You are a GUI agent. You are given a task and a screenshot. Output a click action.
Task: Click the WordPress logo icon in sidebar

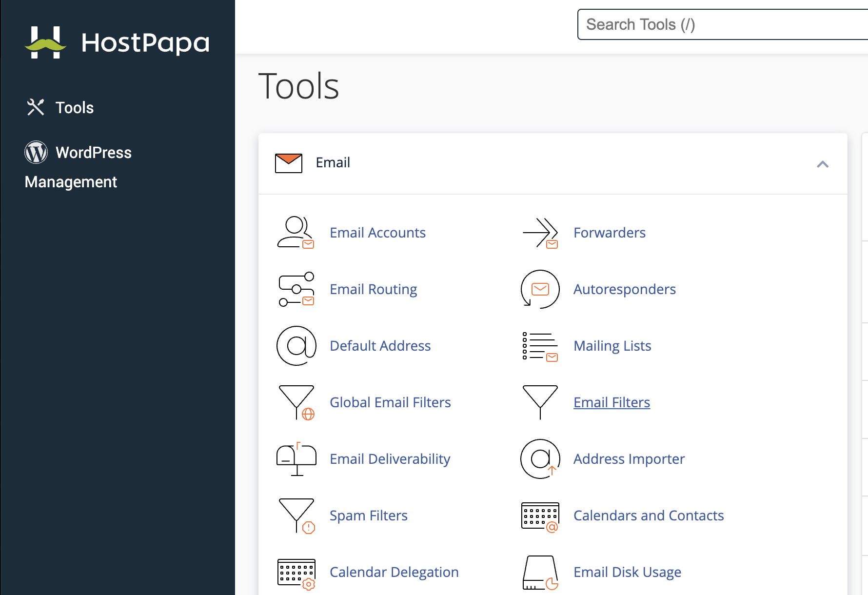[x=36, y=152]
